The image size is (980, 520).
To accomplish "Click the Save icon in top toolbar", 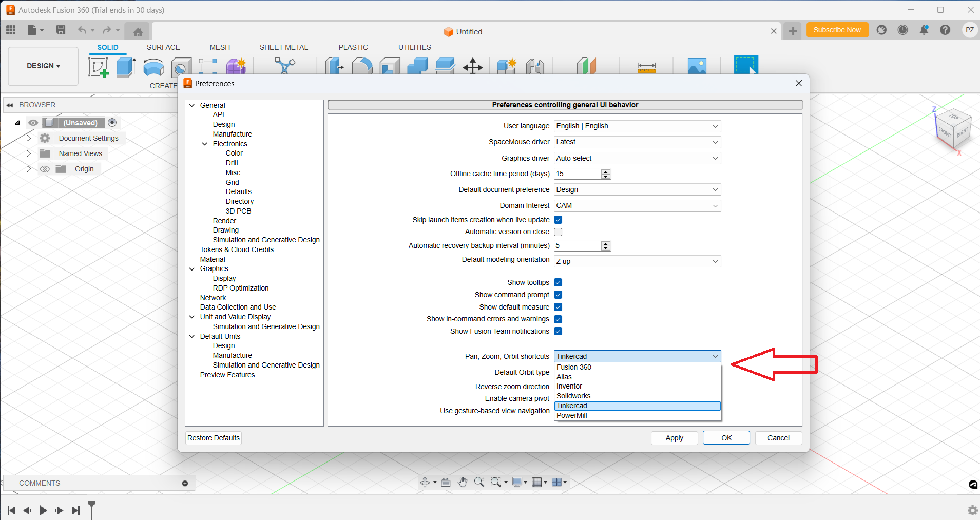I will tap(61, 30).
